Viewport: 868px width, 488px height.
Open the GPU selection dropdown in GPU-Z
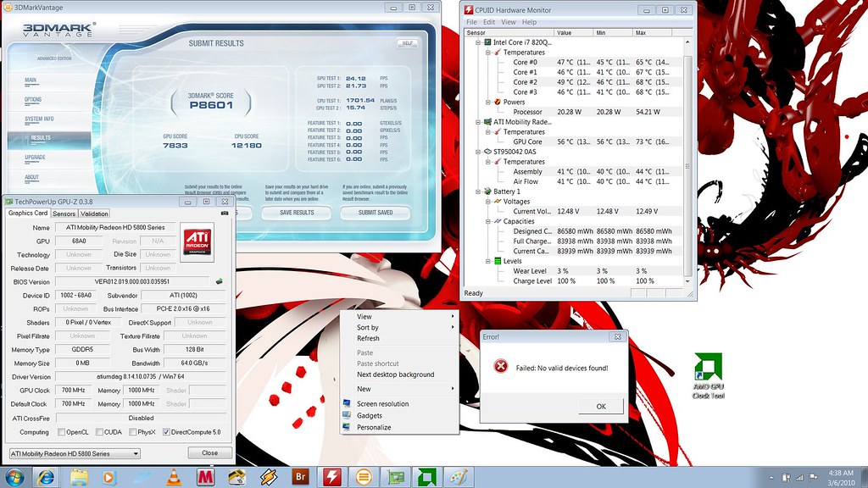tap(75, 454)
